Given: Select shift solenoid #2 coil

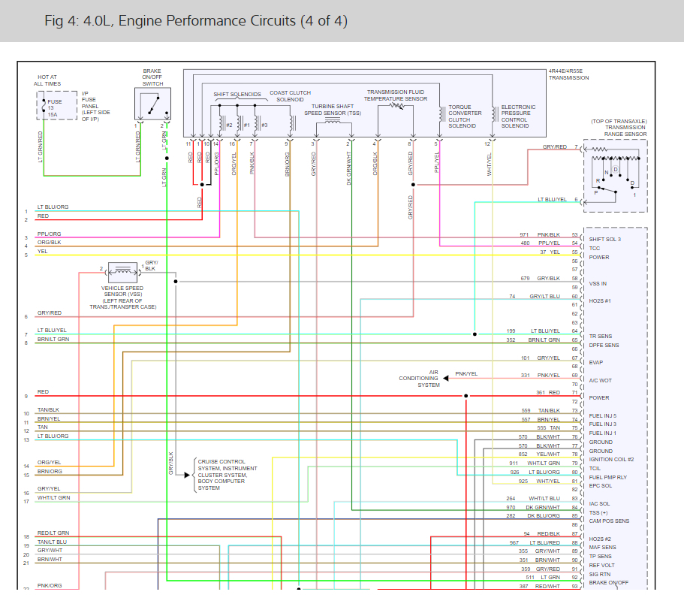Looking at the screenshot, I should (221, 124).
